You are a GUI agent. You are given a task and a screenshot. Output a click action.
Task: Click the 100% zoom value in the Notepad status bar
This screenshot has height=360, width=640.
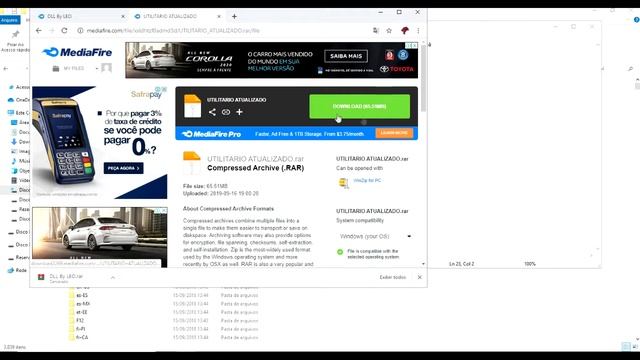pos(530,264)
